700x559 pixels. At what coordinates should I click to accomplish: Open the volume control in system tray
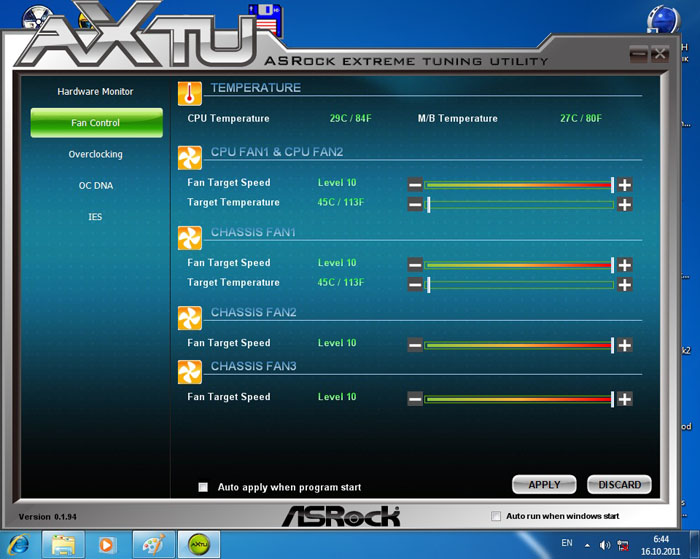[605, 545]
